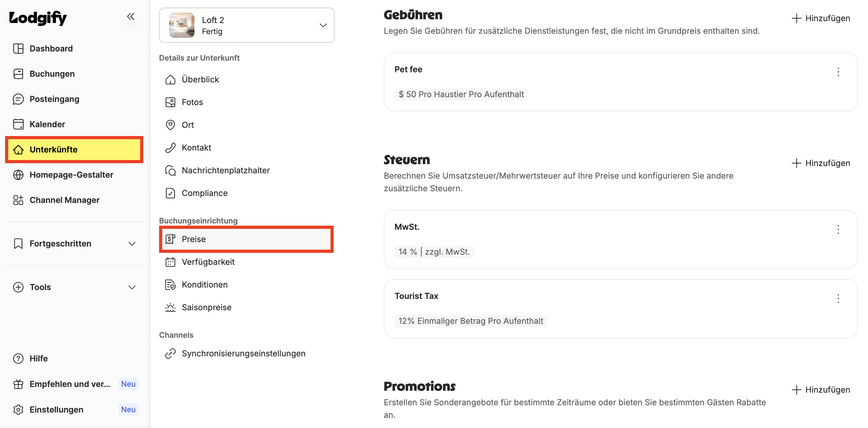Click the Posteingang inbox icon
The width and height of the screenshot is (868, 428).
tap(18, 99)
